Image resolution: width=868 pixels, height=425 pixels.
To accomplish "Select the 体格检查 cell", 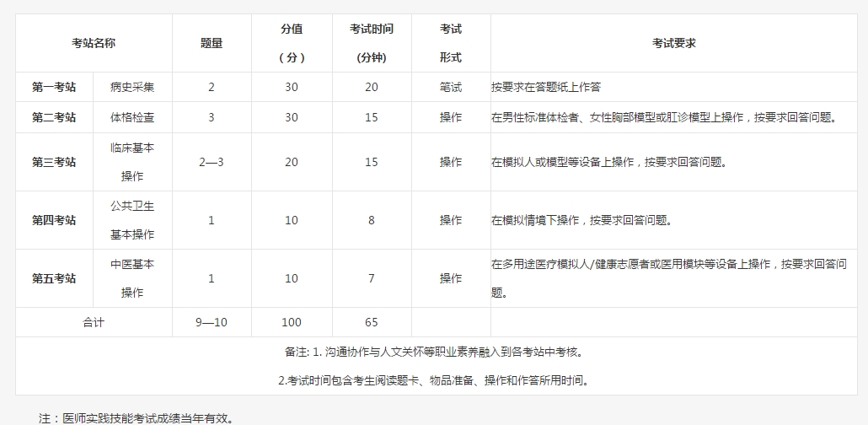I will click(x=132, y=117).
